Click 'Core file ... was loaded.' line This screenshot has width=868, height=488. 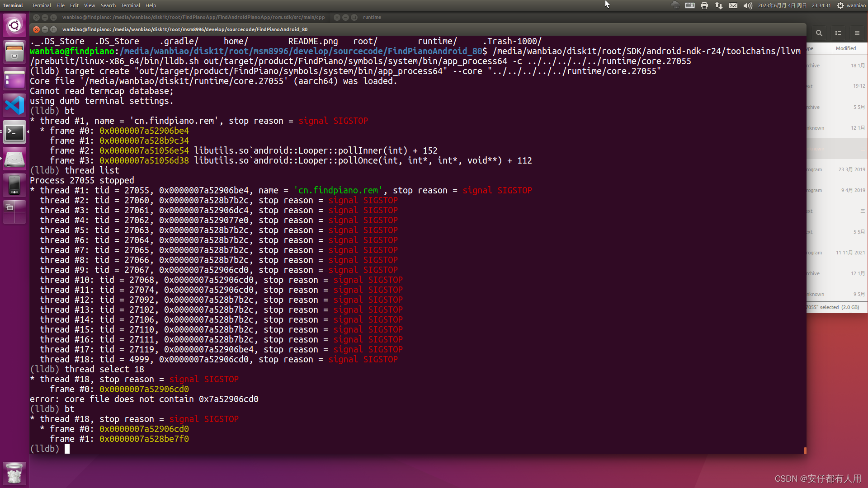click(x=213, y=81)
